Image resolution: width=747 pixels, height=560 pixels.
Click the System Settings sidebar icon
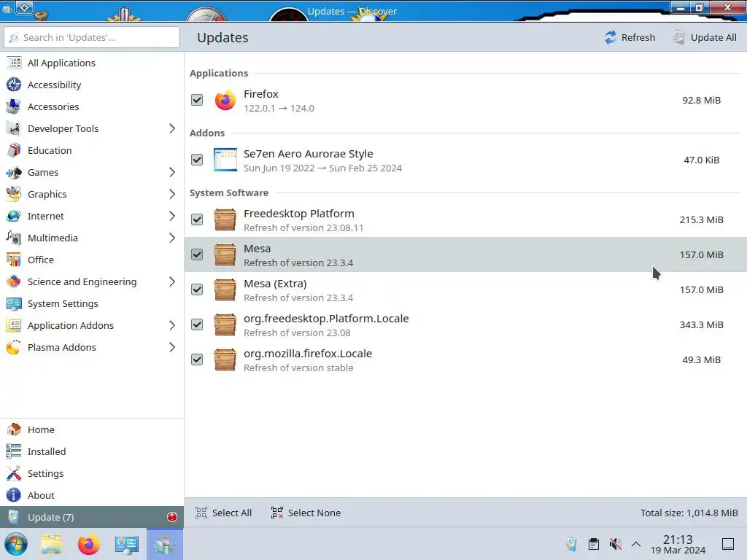pyautogui.click(x=14, y=304)
